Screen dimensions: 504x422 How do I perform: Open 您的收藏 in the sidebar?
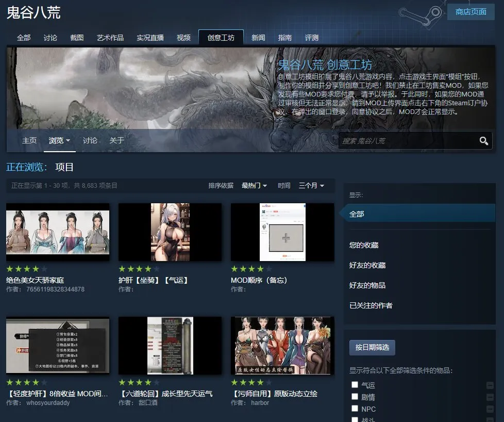pyautogui.click(x=364, y=245)
